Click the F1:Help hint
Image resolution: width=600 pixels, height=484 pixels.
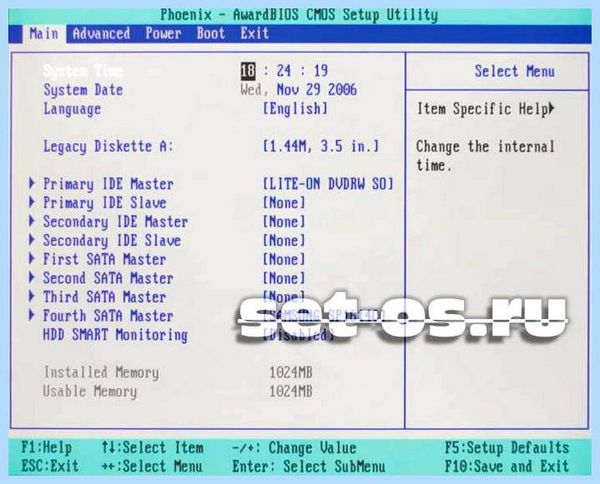[x=46, y=447]
